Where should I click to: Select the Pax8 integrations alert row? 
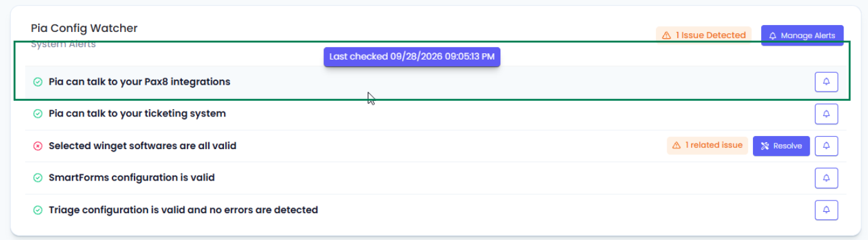coord(436,82)
